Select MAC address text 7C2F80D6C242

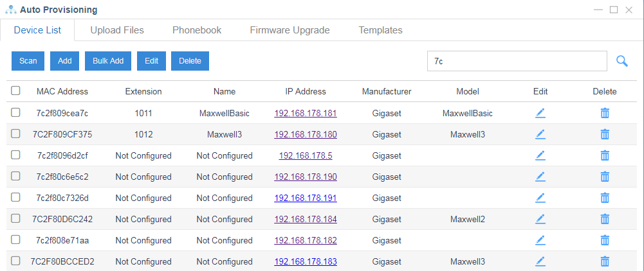(62, 220)
